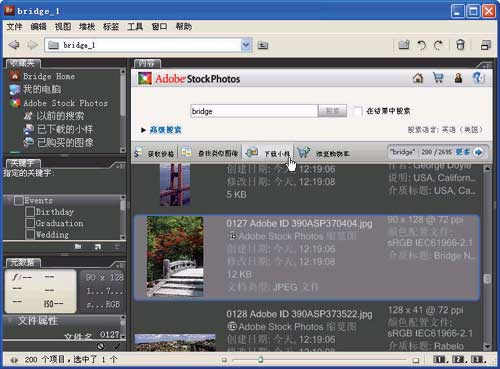Screen dimensions: 500x369
Task: Tick the Wedding keyword checkbox
Action: click(x=30, y=235)
